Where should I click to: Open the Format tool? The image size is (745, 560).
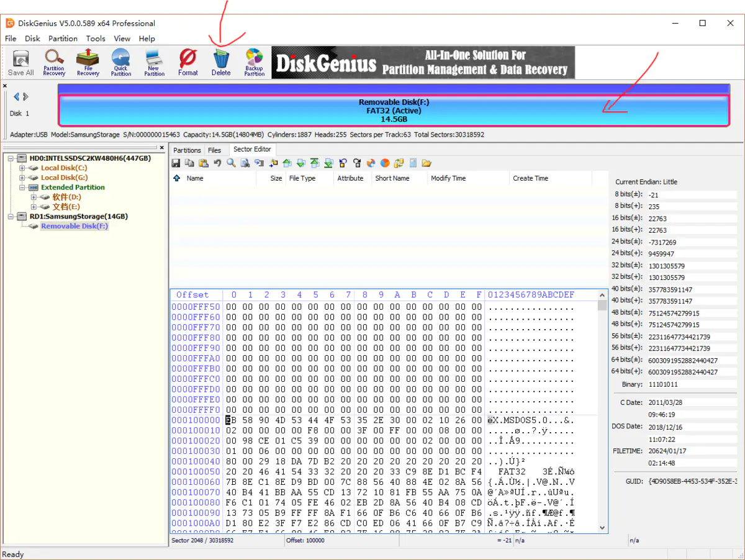click(x=187, y=62)
